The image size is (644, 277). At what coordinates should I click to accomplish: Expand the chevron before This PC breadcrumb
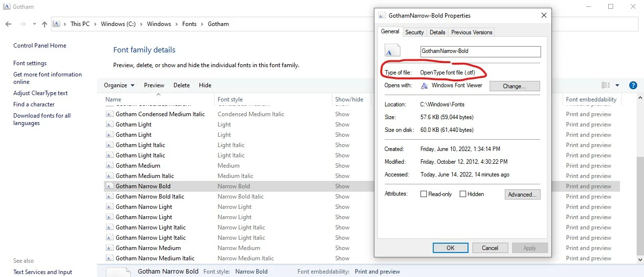tap(65, 24)
